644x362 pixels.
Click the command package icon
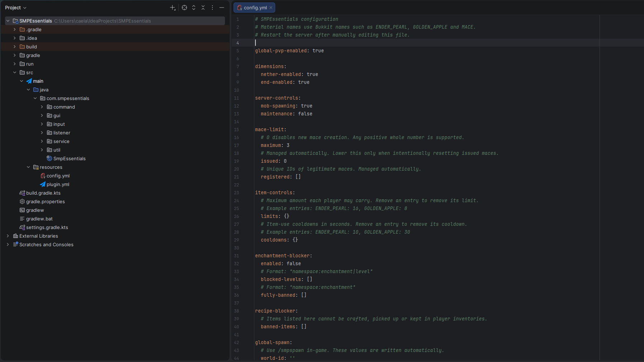point(50,107)
